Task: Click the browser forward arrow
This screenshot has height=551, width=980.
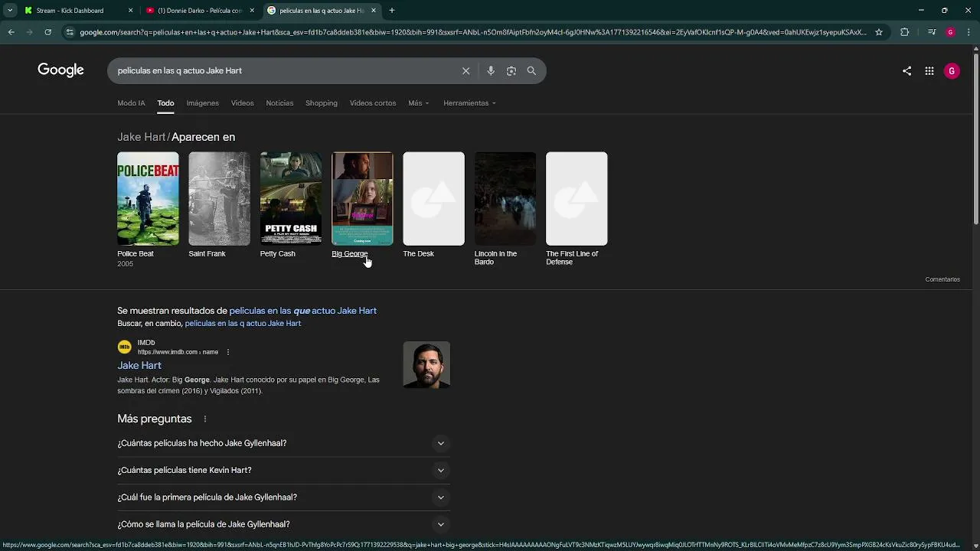Action: pyautogui.click(x=29, y=32)
